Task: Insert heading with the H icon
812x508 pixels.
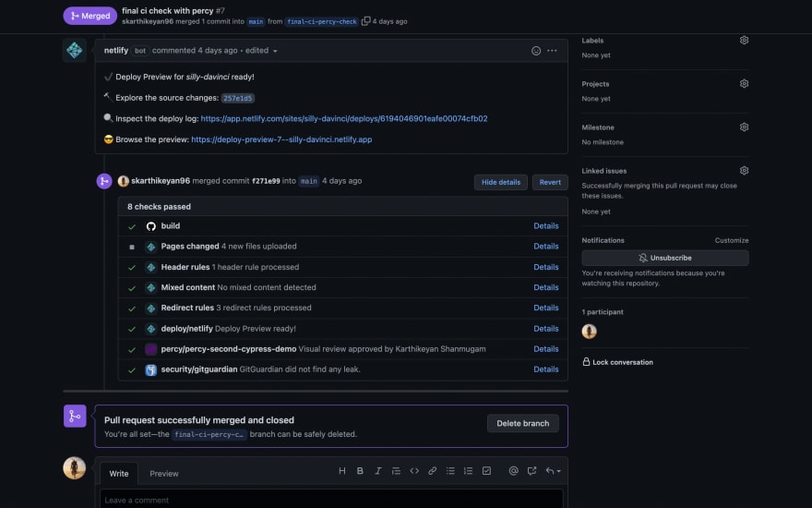Action: 341,471
